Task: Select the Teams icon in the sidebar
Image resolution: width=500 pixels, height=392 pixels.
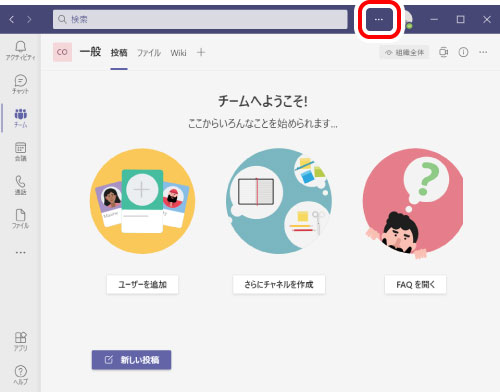Action: point(20,118)
